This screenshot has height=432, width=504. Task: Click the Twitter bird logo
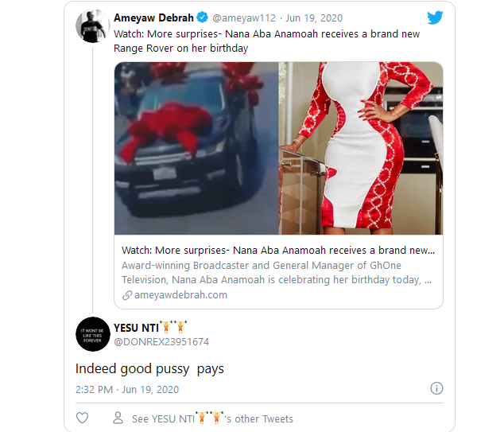tap(435, 18)
